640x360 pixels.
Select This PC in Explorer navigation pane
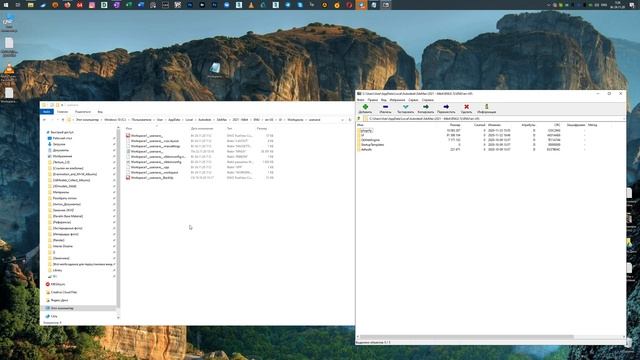pyautogui.click(x=79, y=309)
